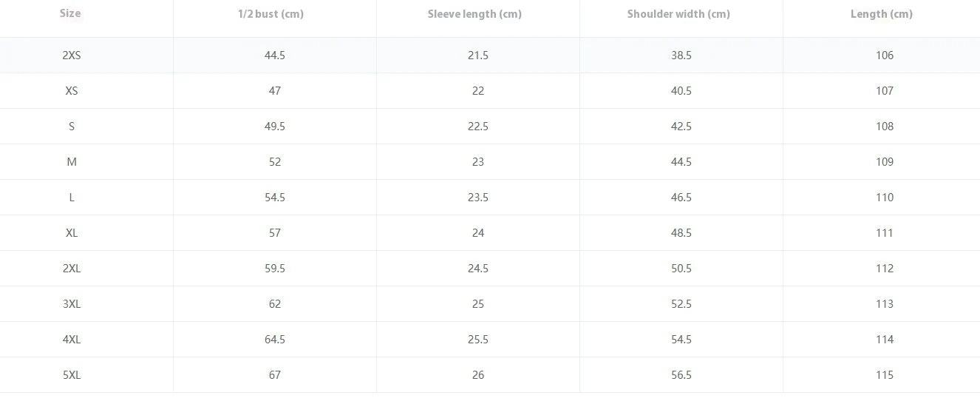The image size is (980, 404).
Task: Select the 2XS size row label
Action: [x=72, y=55]
